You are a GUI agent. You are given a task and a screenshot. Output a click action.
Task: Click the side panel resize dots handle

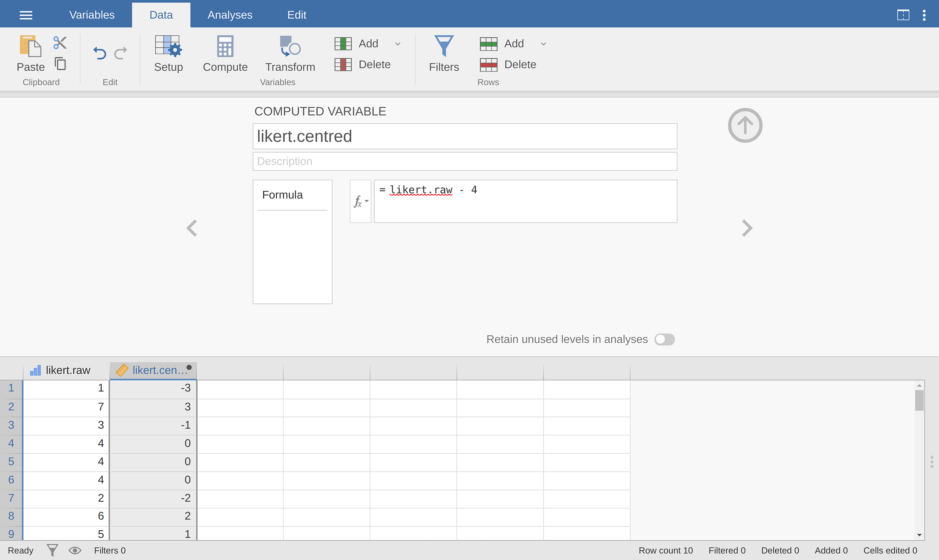[x=932, y=462]
